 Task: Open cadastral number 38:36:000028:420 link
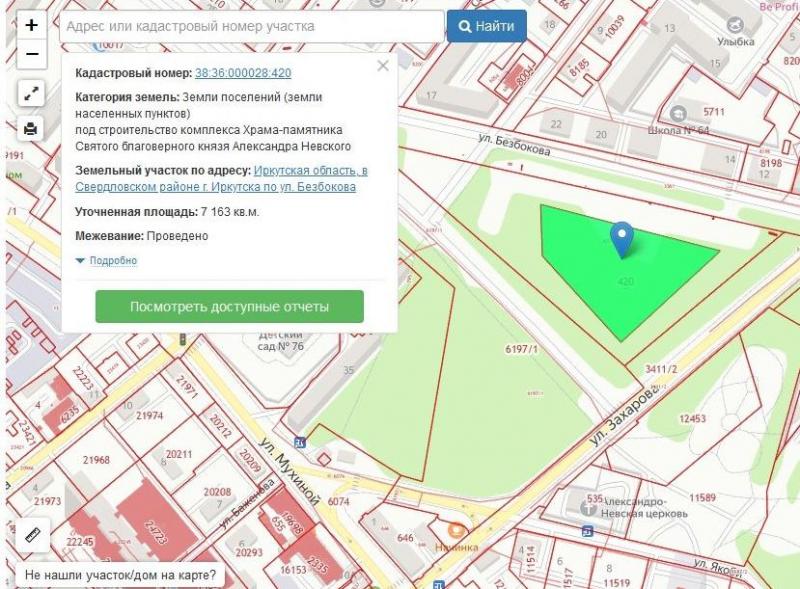tap(243, 73)
